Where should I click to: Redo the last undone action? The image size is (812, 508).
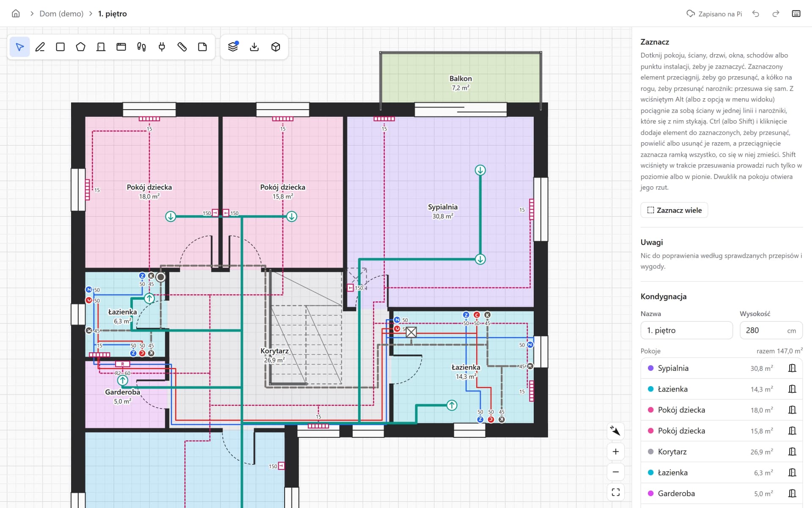776,14
